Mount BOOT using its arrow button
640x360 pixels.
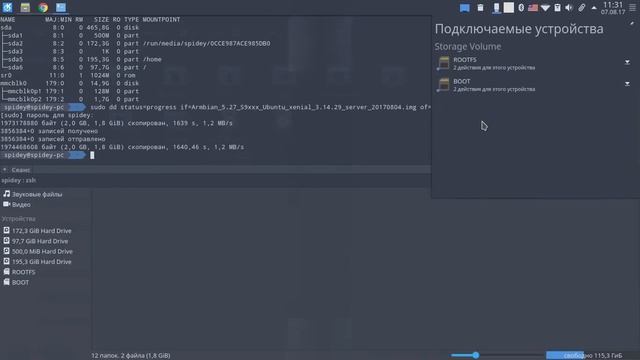[x=627, y=84]
